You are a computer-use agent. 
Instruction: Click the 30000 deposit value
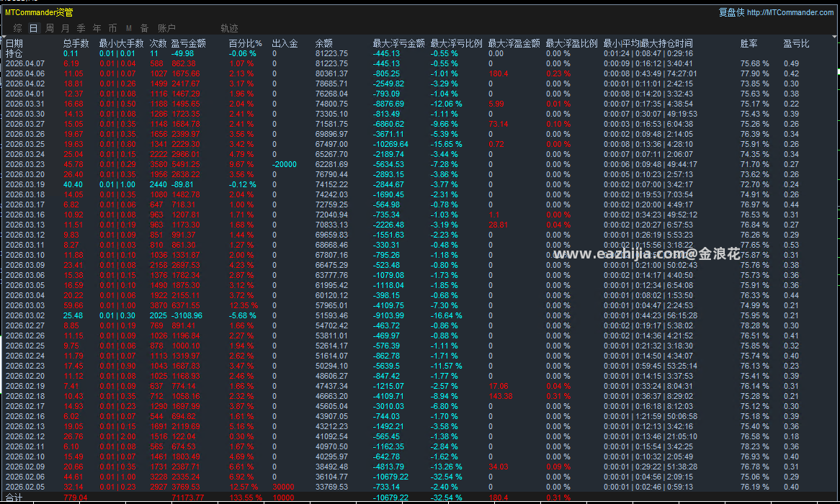(x=283, y=487)
